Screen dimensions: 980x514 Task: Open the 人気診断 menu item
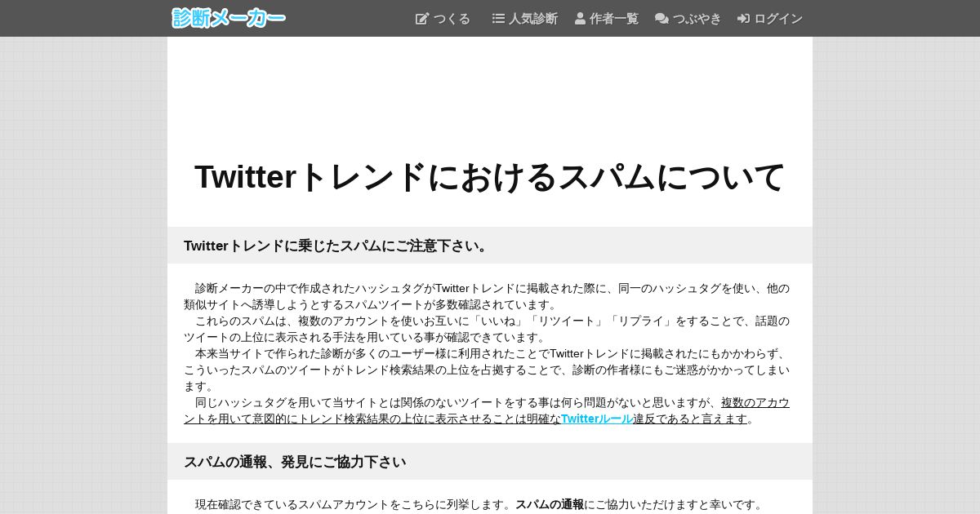[525, 18]
